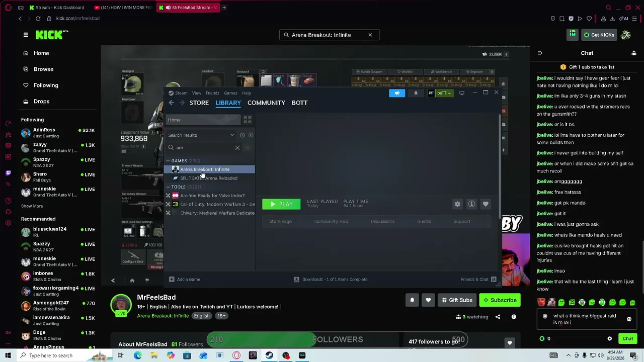Switch to Steam COMMUNITY tab
The height and width of the screenshot is (362, 644).
266,103
